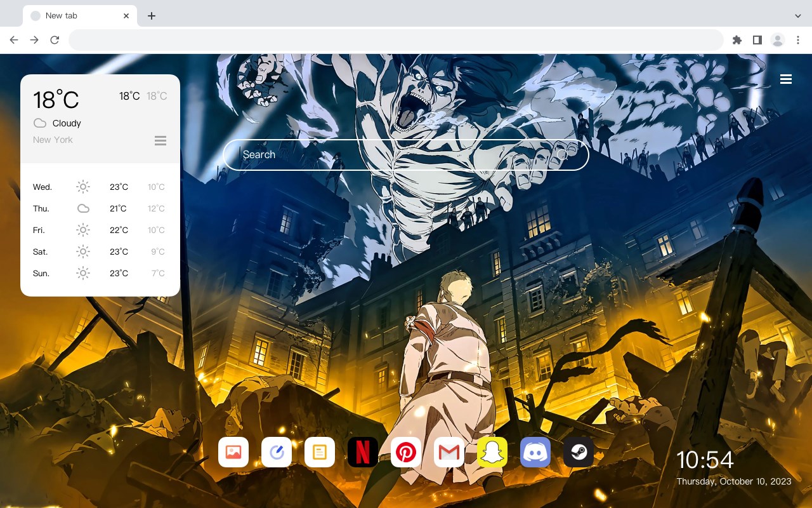Click the cloudy weather icon
This screenshot has width=812, height=508.
pos(40,123)
